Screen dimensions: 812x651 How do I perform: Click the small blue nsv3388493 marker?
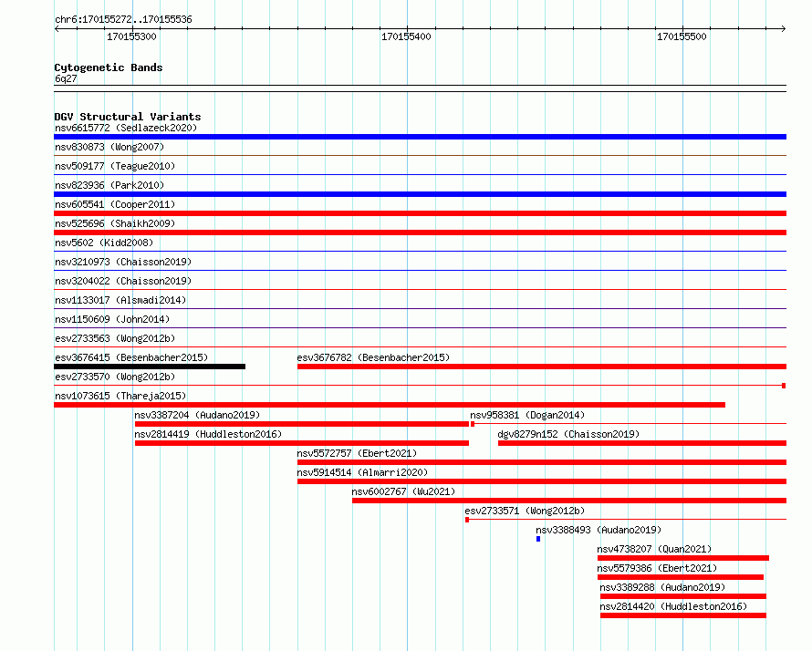tap(538, 539)
